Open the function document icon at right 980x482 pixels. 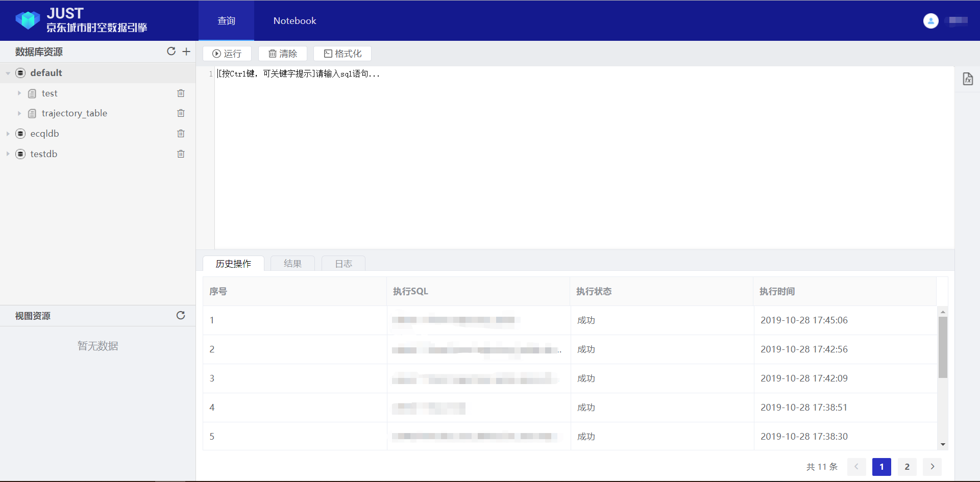[968, 79]
